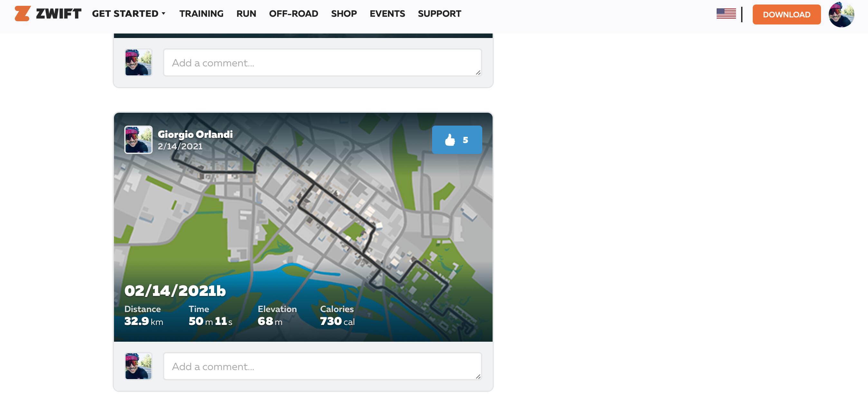Expand the Get Started dropdown arrow

click(164, 14)
